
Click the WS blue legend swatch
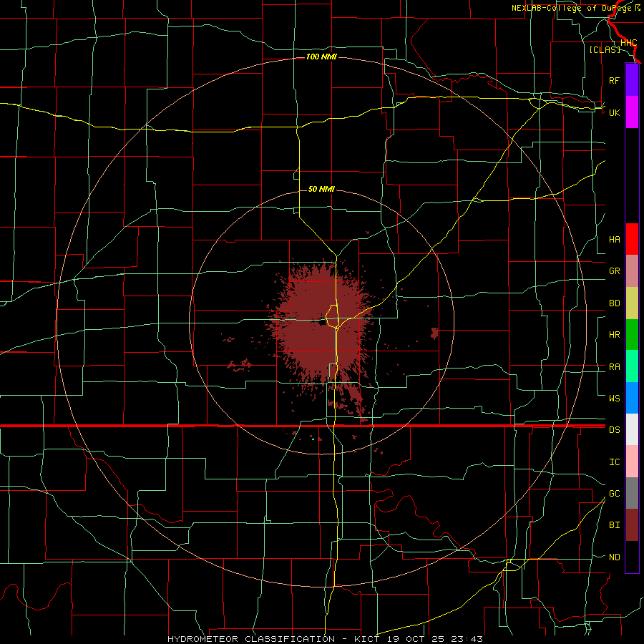(x=632, y=398)
